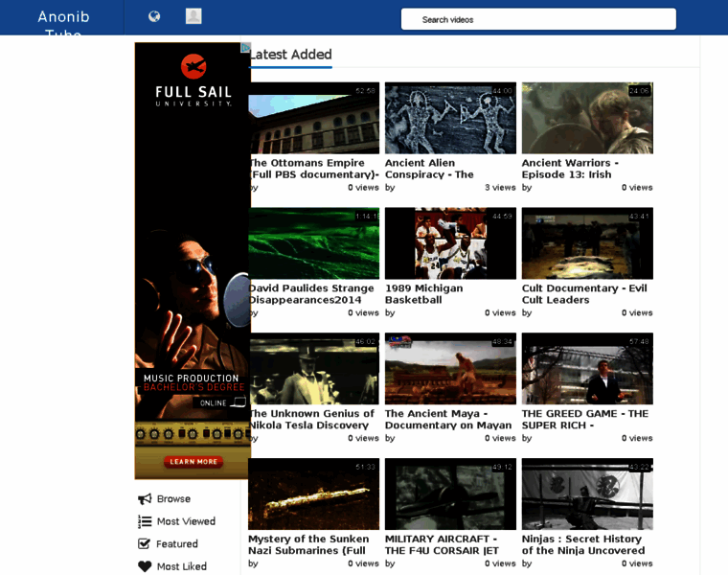Click the Most Liked heart icon

(x=145, y=566)
